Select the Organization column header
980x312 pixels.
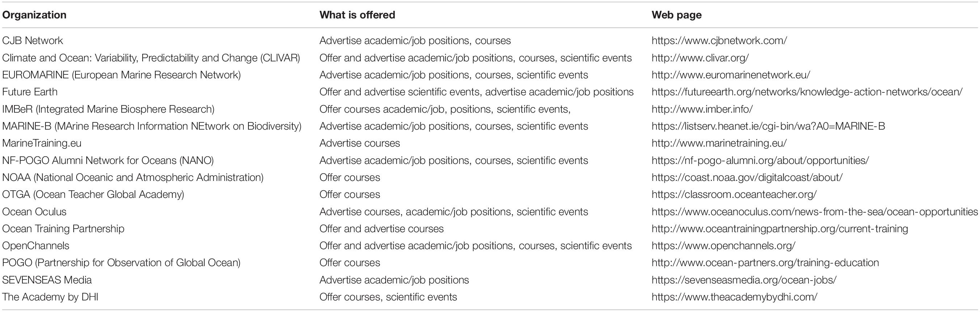pos(34,15)
